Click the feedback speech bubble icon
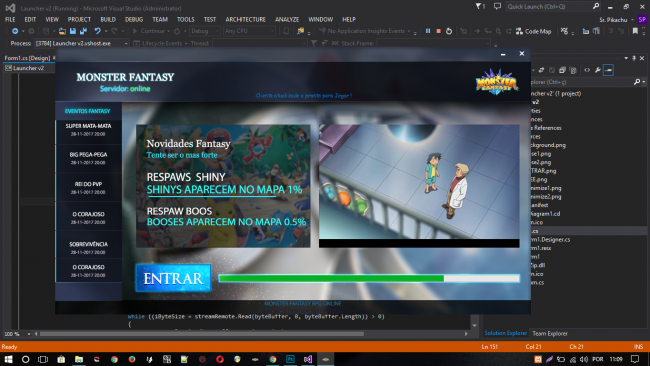The height and width of the screenshot is (366, 650). (x=497, y=6)
